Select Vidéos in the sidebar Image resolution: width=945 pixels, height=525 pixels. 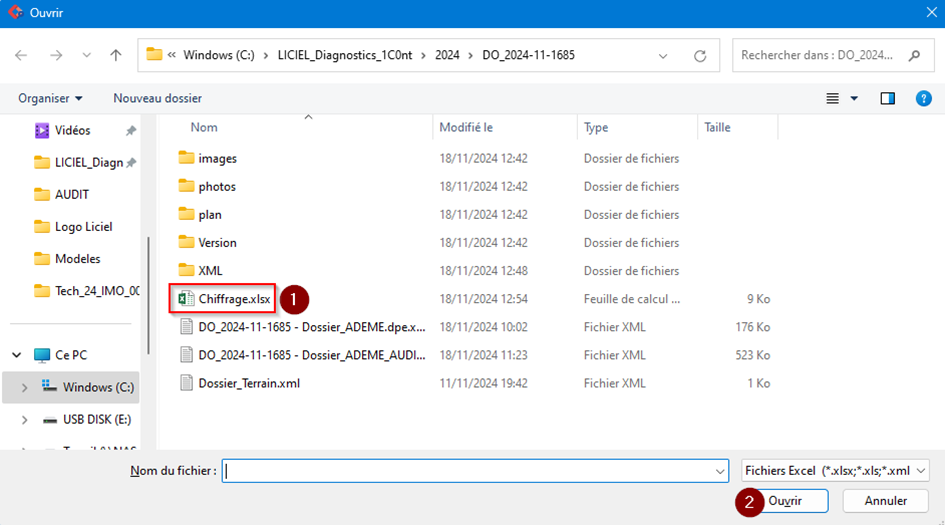pyautogui.click(x=72, y=130)
